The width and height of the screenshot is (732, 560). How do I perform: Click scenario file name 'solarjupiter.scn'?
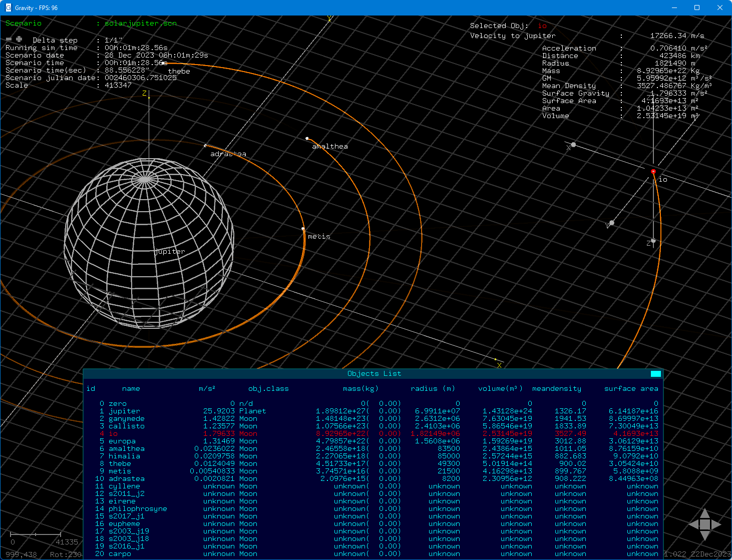pos(140,24)
